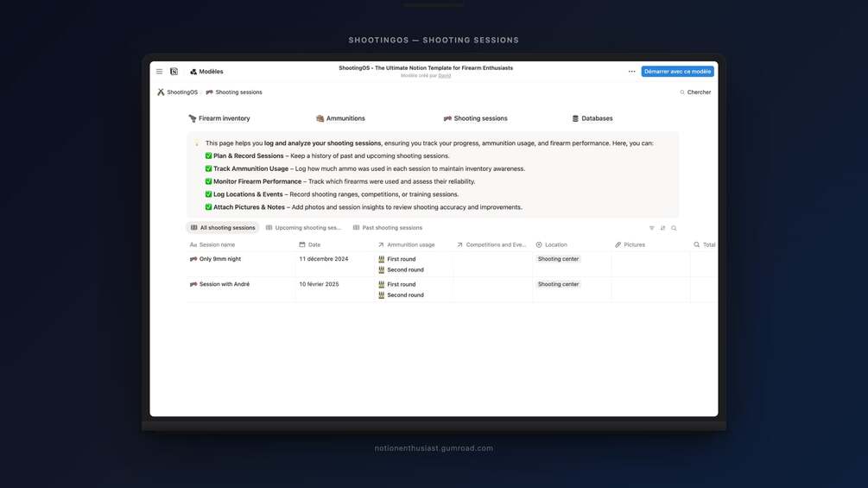Select the All shooting sessions tab
This screenshot has height=488, width=868.
click(x=223, y=227)
